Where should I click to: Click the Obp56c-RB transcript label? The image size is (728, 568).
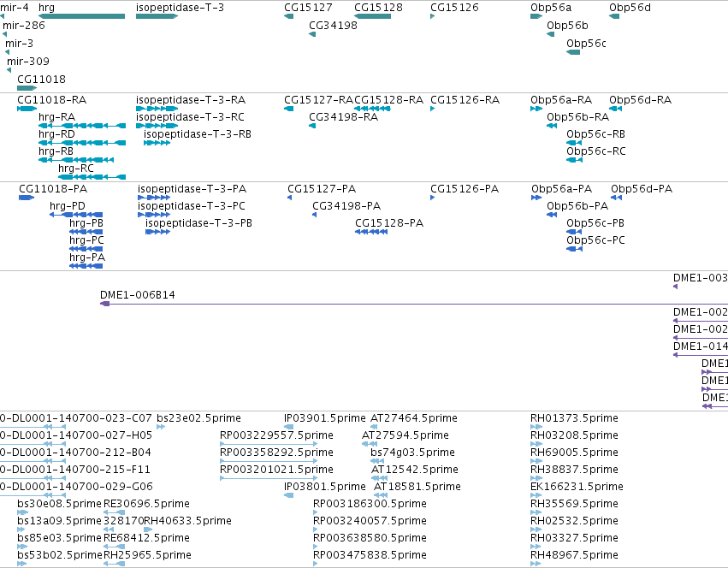tap(595, 133)
